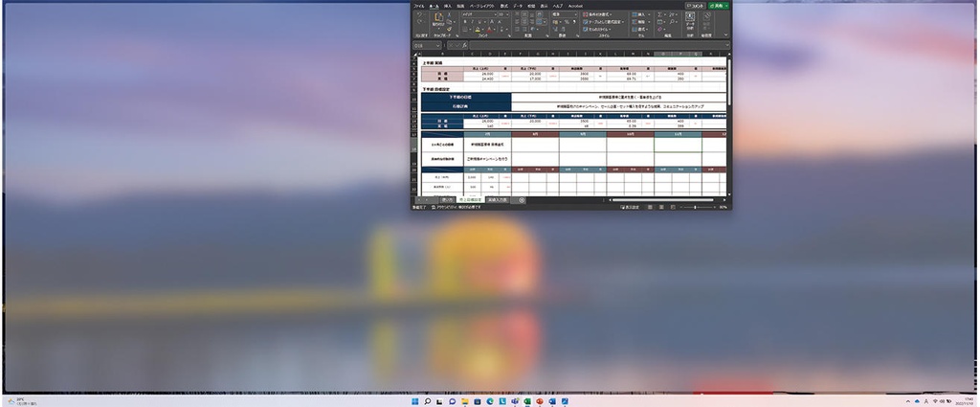This screenshot has height=407, width=980.
Task: Apply the yellow fill color bucket
Action: [x=478, y=30]
